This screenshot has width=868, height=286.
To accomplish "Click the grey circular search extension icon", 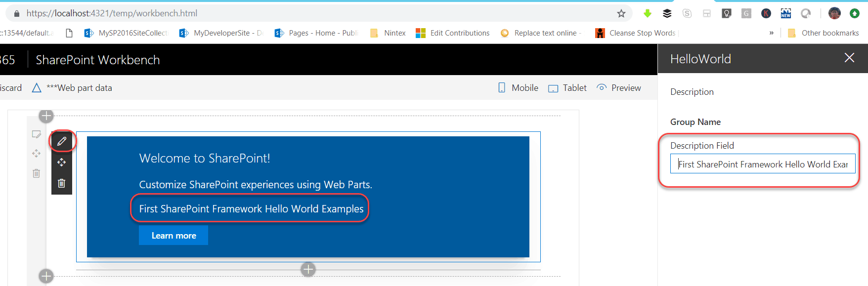I will 806,13.
